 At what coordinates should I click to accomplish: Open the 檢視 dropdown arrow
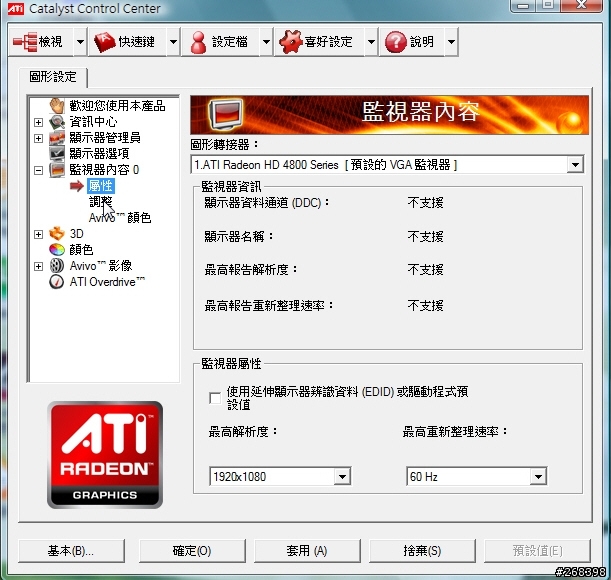click(80, 42)
